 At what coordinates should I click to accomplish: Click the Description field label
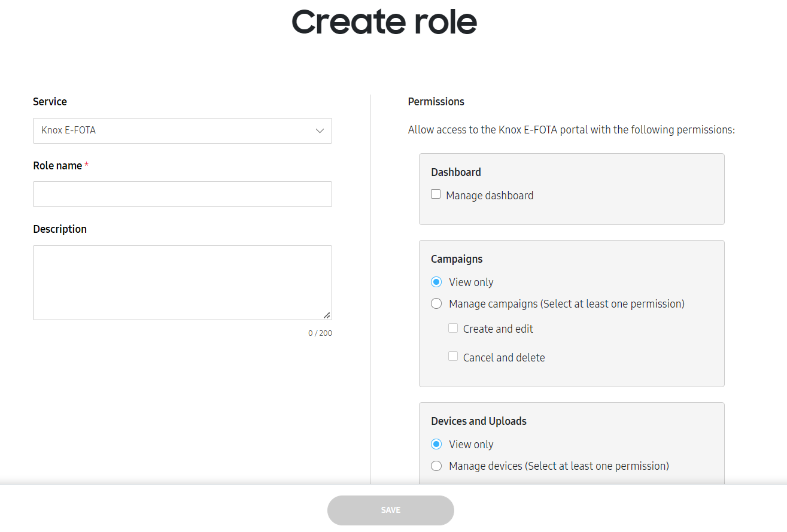[x=60, y=229]
